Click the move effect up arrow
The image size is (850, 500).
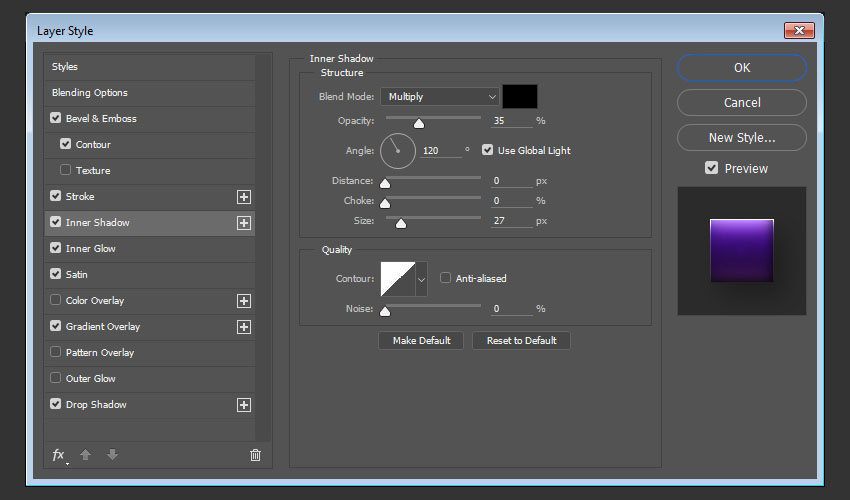[86, 455]
